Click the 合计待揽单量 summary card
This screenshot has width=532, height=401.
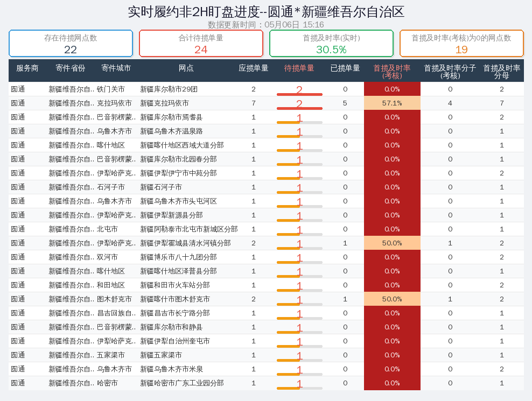tap(201, 44)
